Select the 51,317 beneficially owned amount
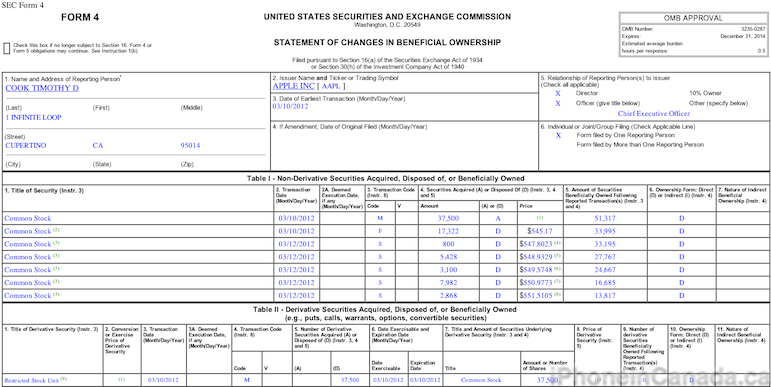Viewport: 771px width, 387px height. click(605, 218)
